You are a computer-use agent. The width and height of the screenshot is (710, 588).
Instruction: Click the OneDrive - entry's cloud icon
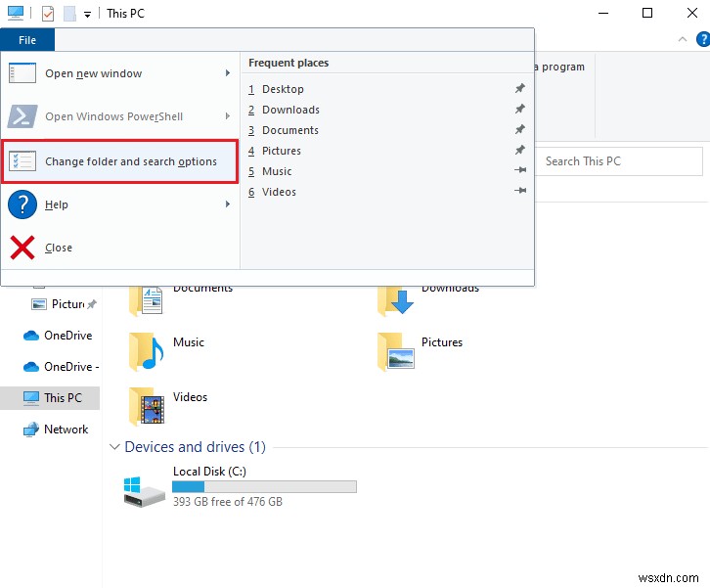point(30,367)
